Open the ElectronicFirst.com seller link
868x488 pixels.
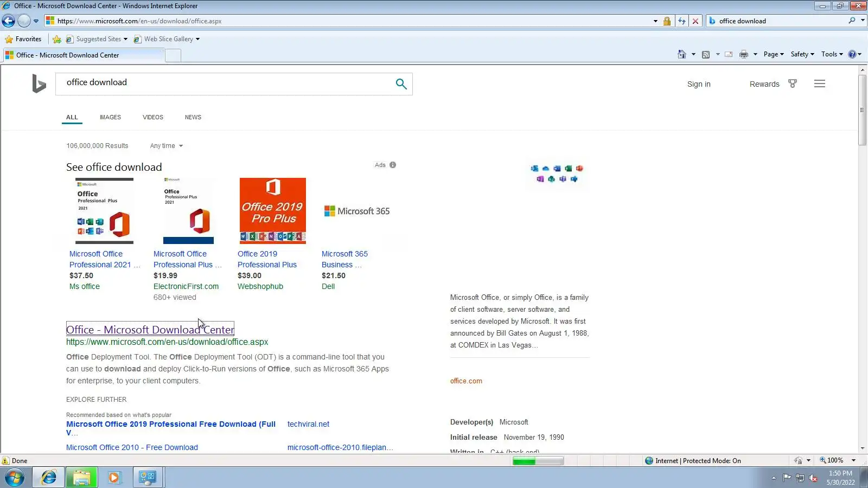tap(186, 286)
